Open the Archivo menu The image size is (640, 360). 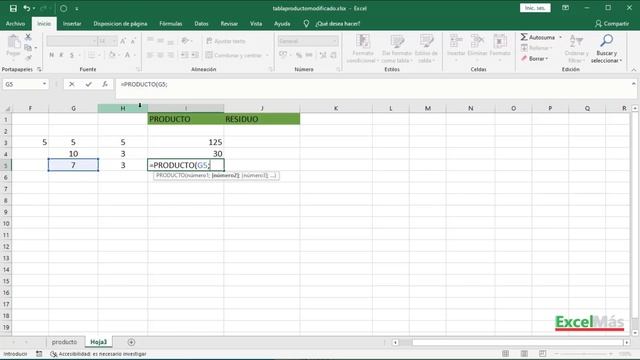(16, 24)
